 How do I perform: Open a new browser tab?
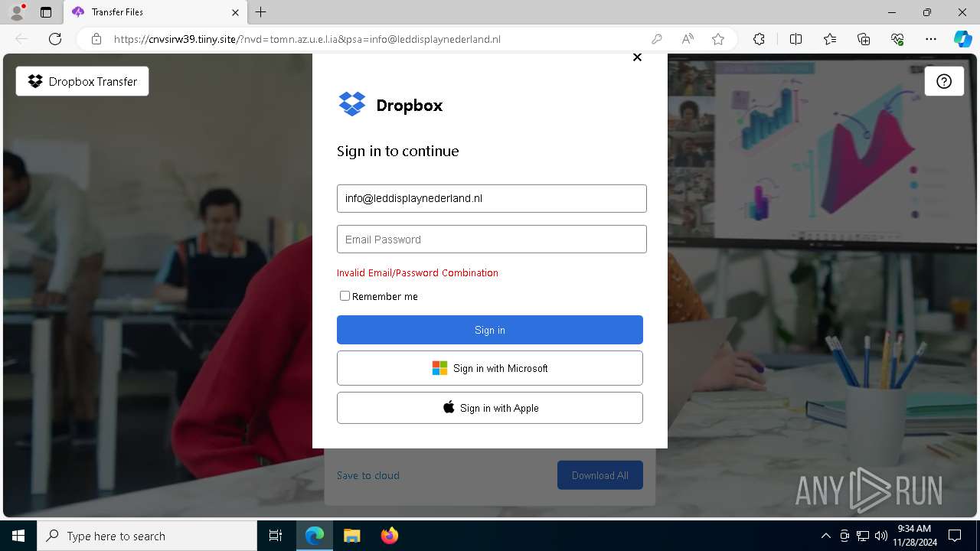click(x=261, y=12)
